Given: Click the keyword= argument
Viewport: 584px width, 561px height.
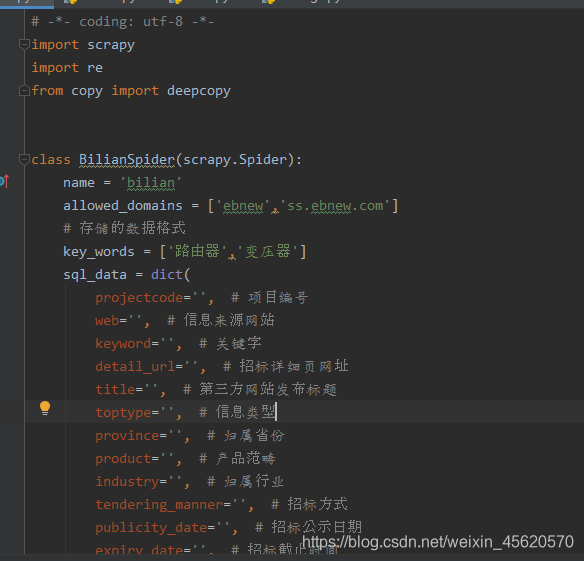Looking at the screenshot, I should coord(123,344).
